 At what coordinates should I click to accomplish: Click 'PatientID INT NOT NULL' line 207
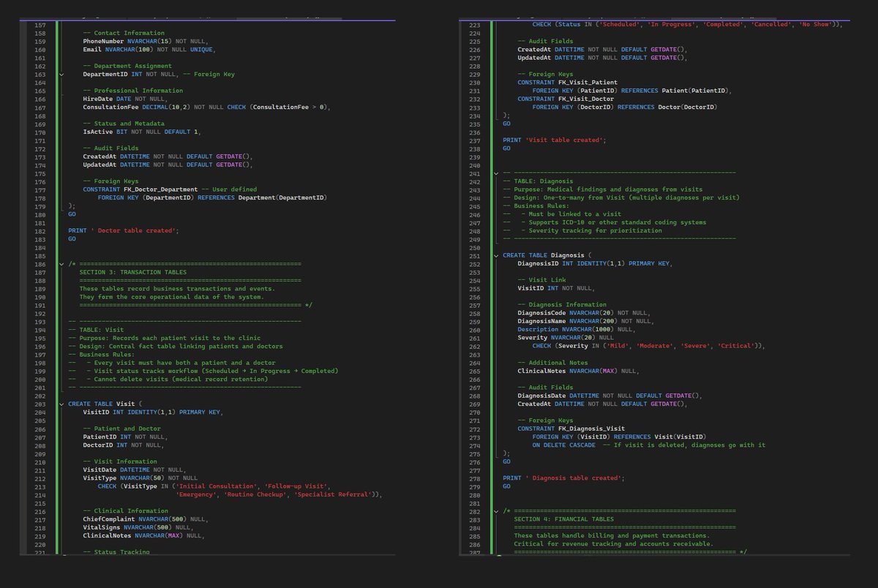pos(124,437)
